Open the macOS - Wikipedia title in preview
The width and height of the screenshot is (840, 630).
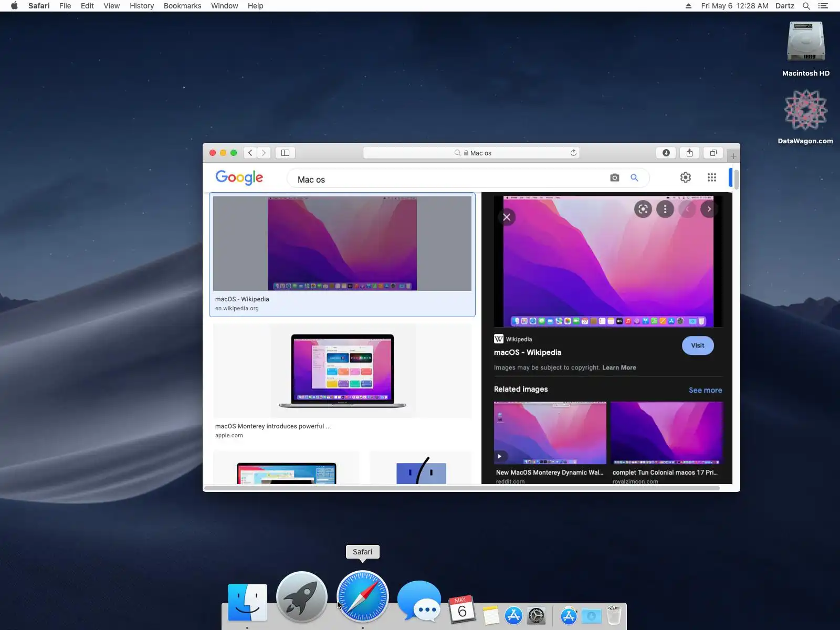pos(528,352)
